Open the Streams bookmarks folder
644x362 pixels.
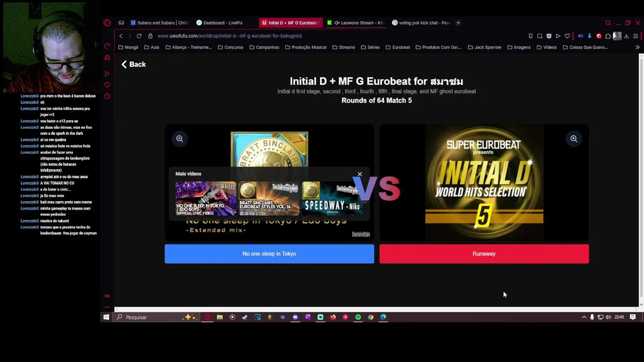(x=343, y=47)
